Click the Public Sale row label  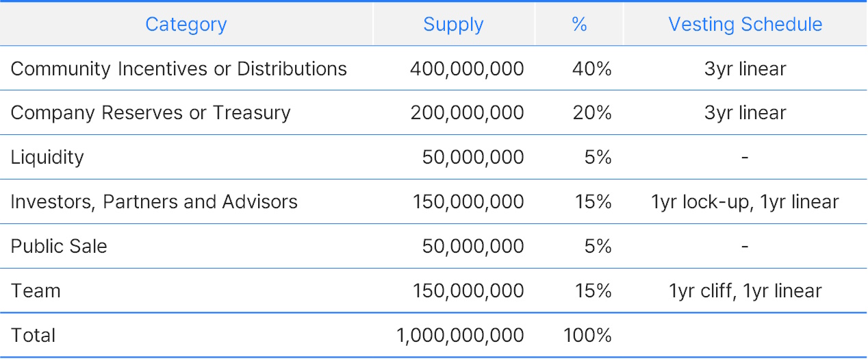(59, 247)
